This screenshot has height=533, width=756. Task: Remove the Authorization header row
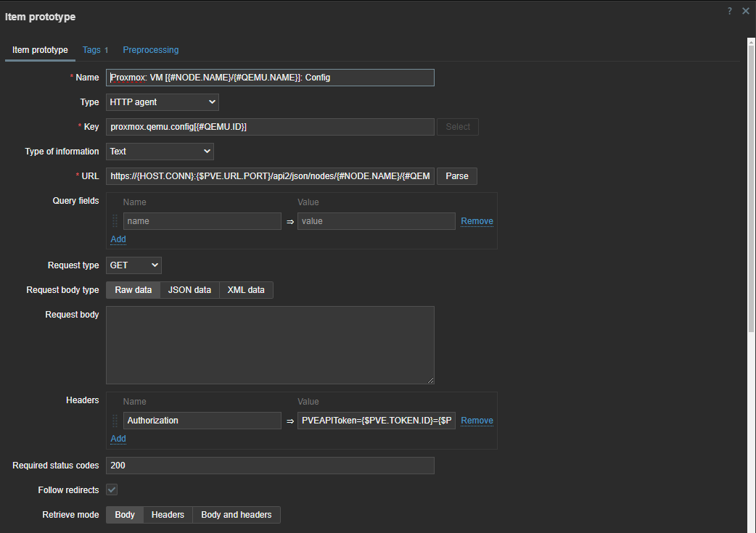click(477, 421)
